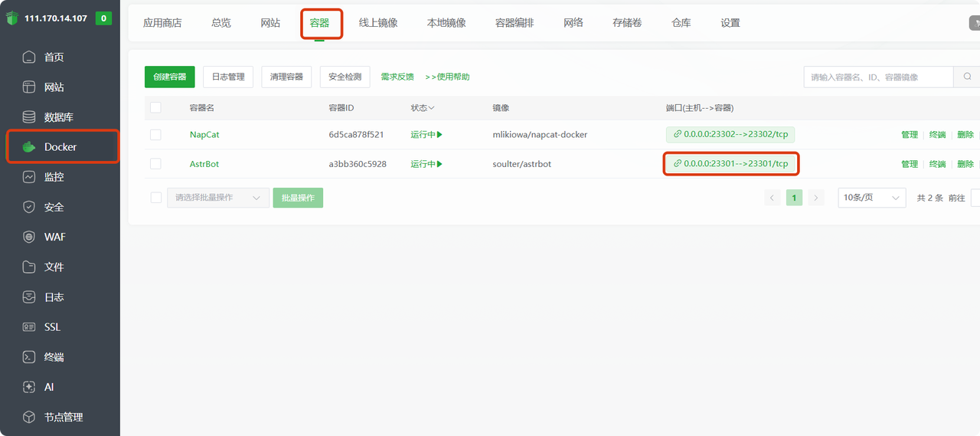Click the server IP 111.170.14.107

tap(56, 18)
